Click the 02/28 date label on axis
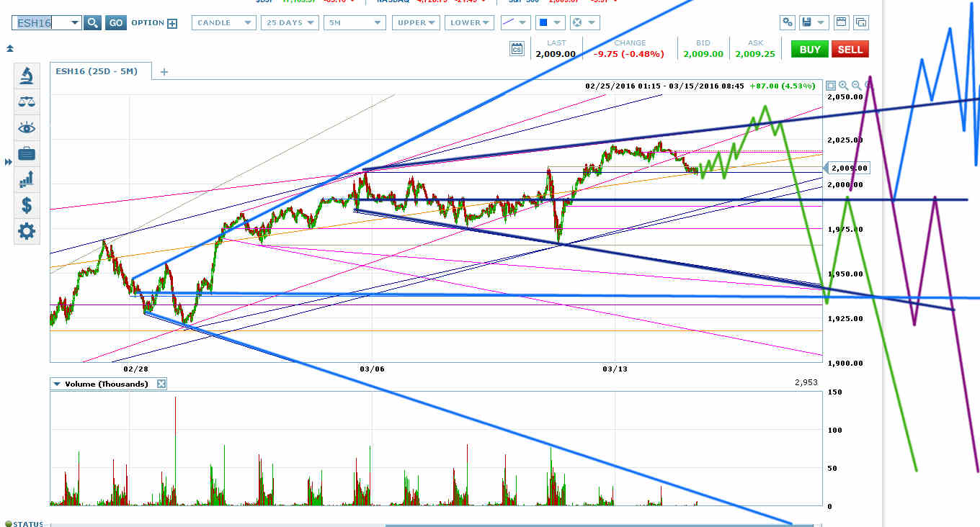 [135, 369]
